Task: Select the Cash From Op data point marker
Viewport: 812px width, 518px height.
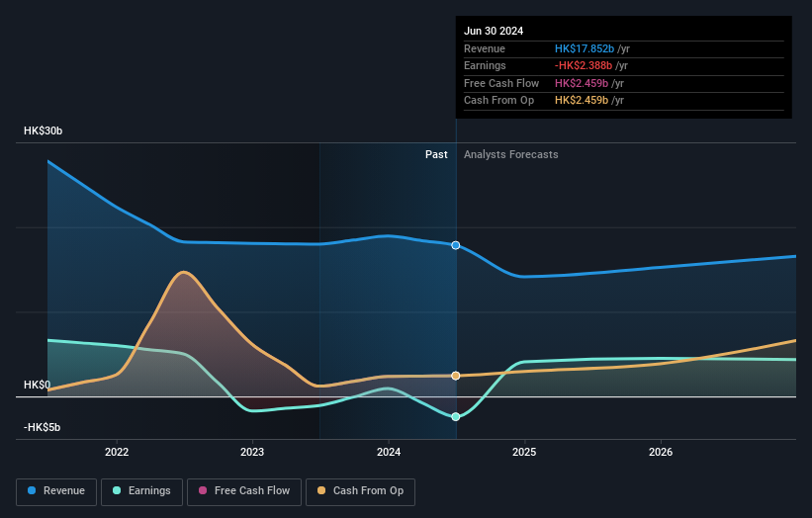Action: click(456, 376)
